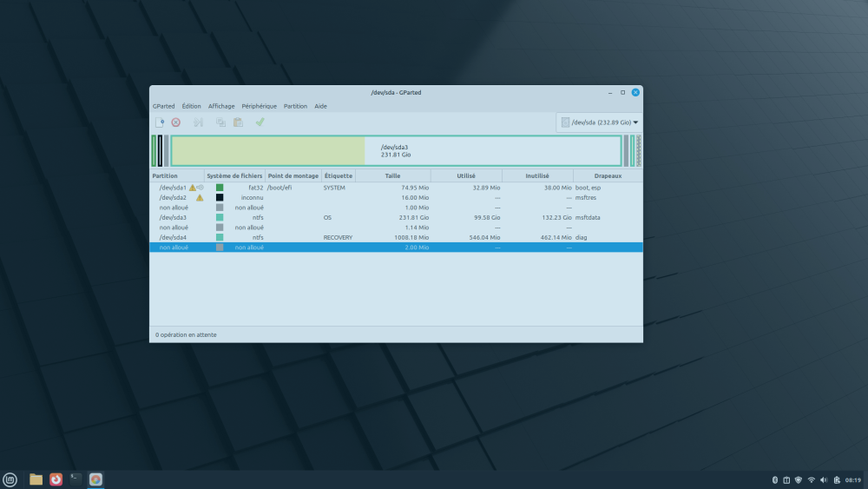This screenshot has height=489, width=868.
Task: Open the file manager from the taskbar
Action: coord(36,479)
